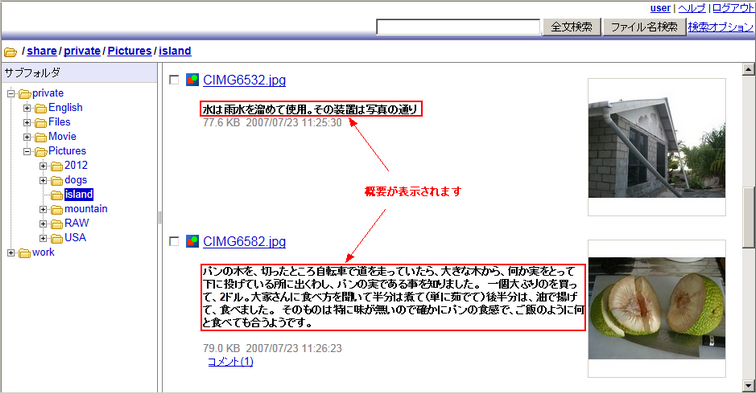Click the work folder icon
The image size is (756, 394).
(x=25, y=253)
